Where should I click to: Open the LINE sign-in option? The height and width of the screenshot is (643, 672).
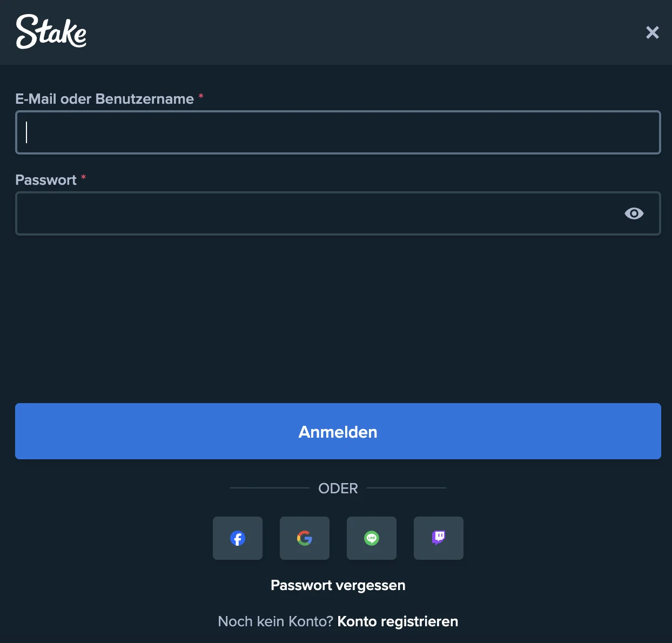coord(371,538)
